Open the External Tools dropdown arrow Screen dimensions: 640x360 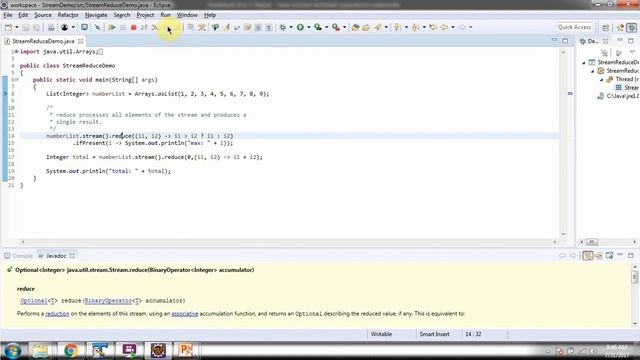[x=344, y=27]
